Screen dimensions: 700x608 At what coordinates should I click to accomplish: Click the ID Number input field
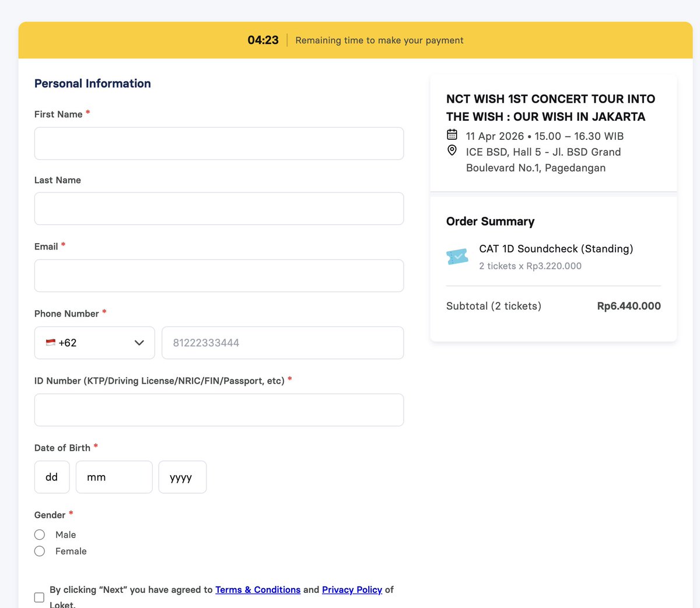219,410
